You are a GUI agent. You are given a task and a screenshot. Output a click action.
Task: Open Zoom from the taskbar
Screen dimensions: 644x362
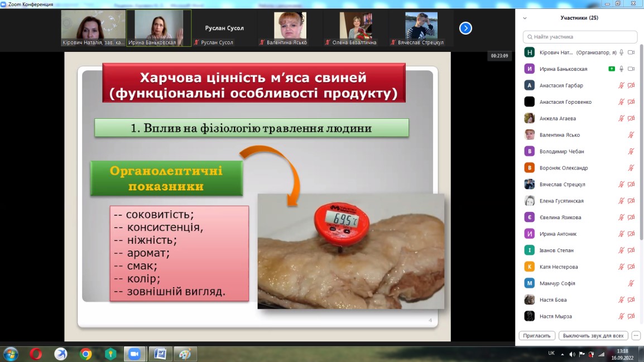pos(134,354)
